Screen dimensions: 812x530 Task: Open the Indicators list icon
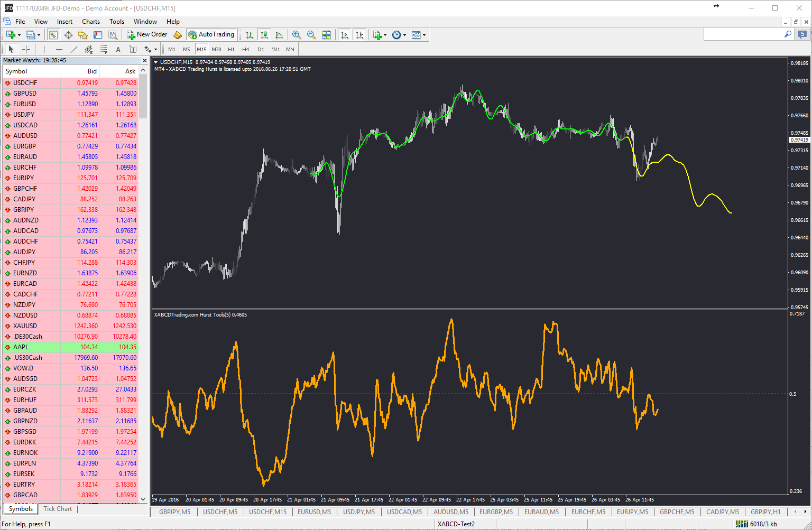pos(377,35)
